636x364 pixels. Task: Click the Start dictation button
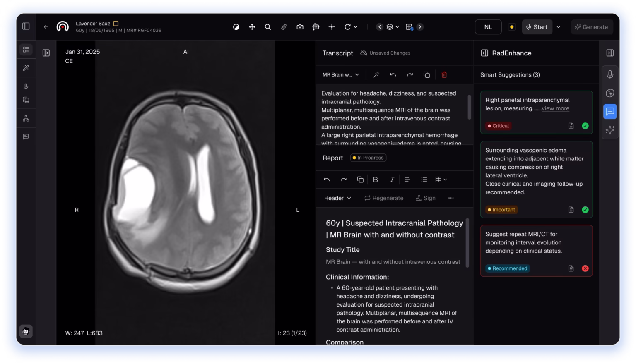537,27
